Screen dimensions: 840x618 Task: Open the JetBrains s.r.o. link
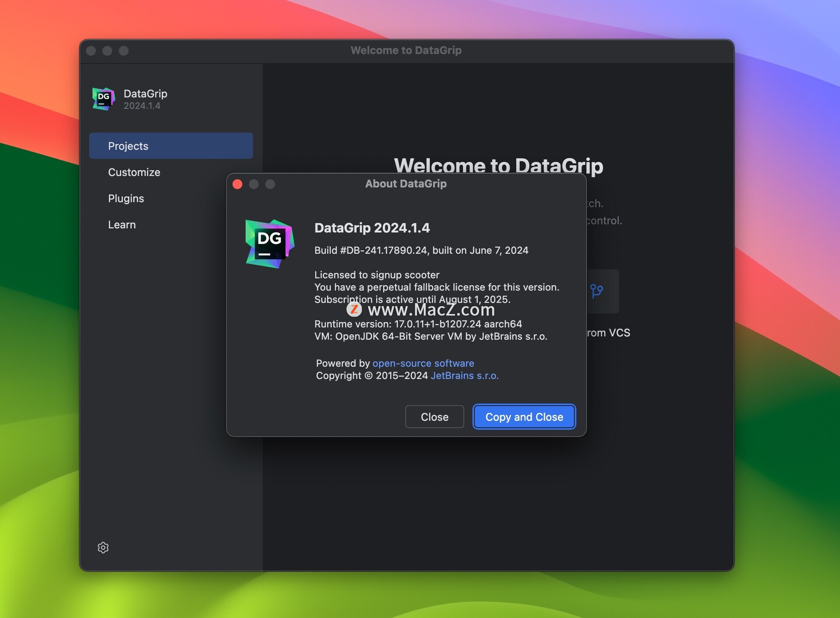pyautogui.click(x=465, y=375)
